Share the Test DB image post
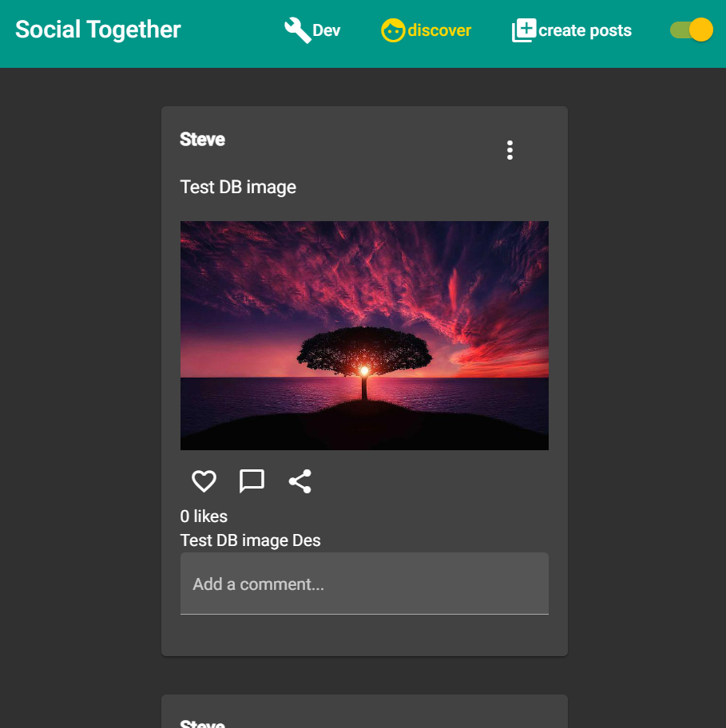The height and width of the screenshot is (728, 726). (x=300, y=481)
